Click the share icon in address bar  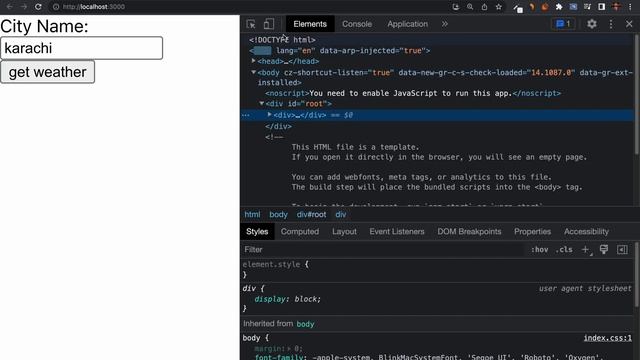[484, 7]
